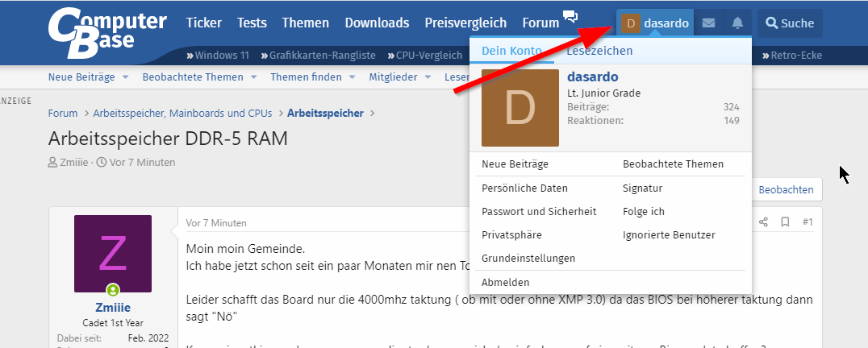Screen dimensions: 868x348
Task: Open the Tests menu item
Action: 252,23
